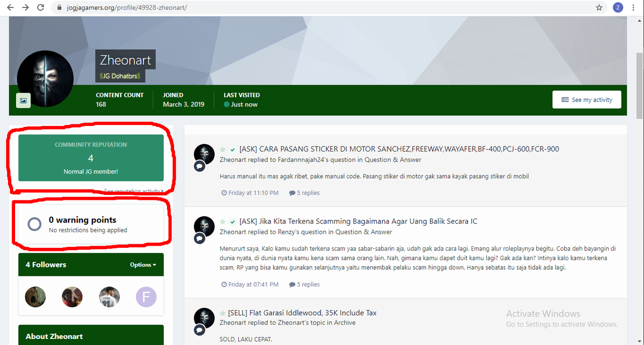644x345 pixels.
Task: Click author avatar on sticker motor post
Action: (x=204, y=154)
